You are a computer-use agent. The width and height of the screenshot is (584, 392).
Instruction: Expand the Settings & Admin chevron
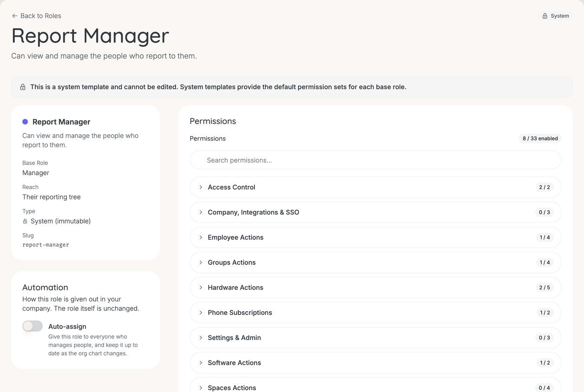pyautogui.click(x=201, y=338)
